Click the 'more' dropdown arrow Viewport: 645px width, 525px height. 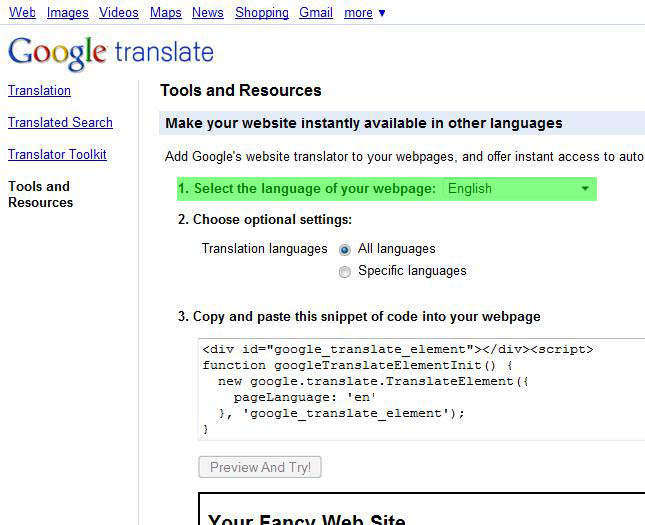tap(382, 13)
